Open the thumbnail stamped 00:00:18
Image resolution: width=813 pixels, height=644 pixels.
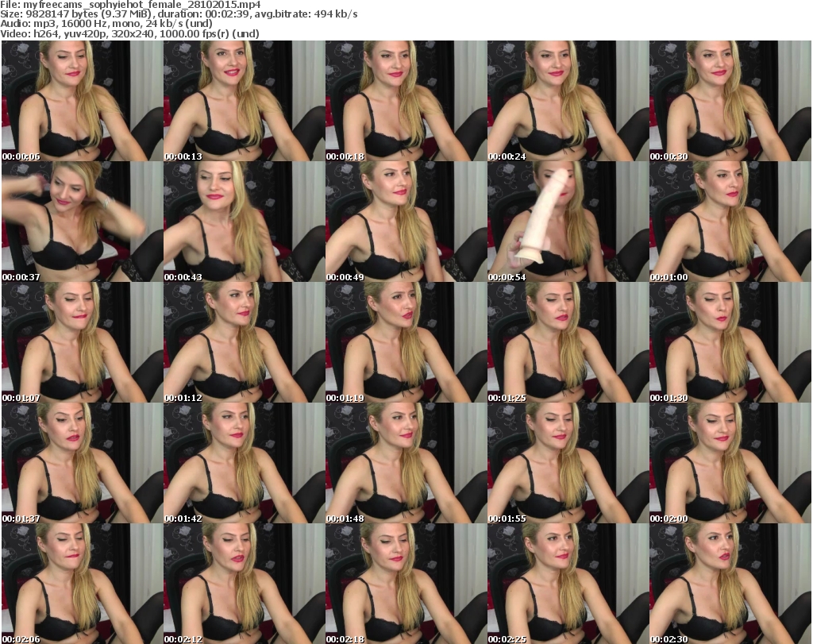[x=406, y=101]
